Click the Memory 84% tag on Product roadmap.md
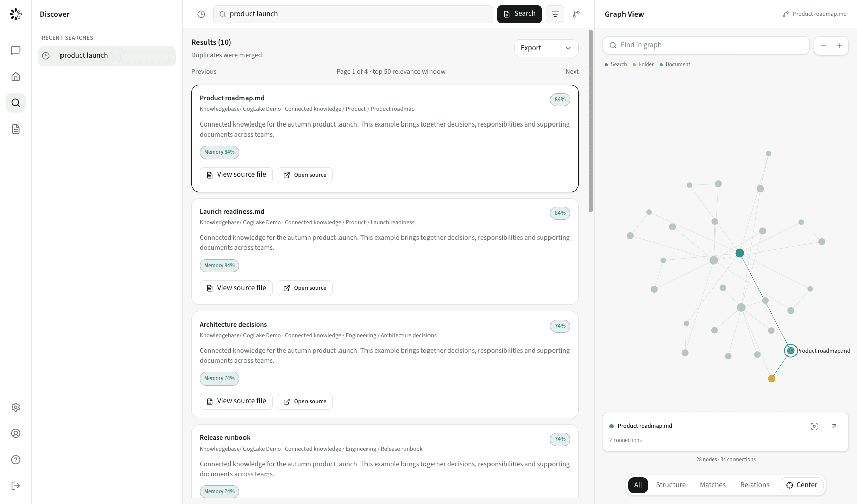Screen dimensions: 857x504 click(219, 152)
